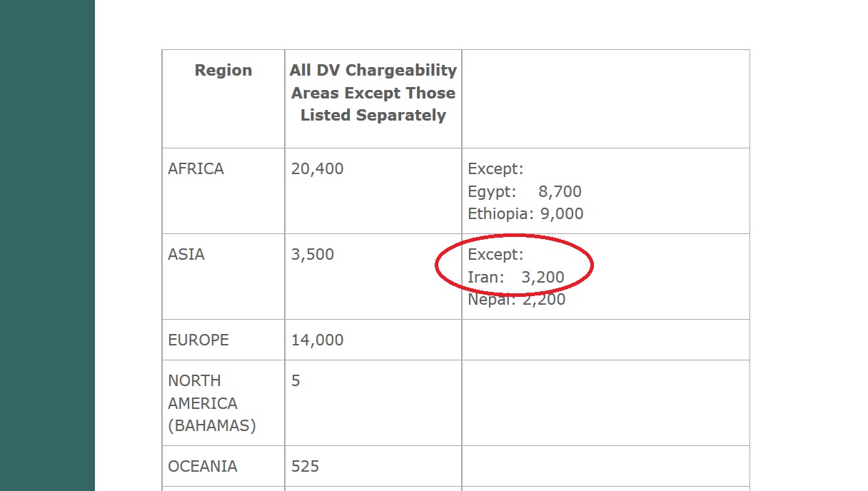Click the empty exceptions cell for Europe
Image resolution: width=868 pixels, height=491 pixels.
pyautogui.click(x=605, y=340)
